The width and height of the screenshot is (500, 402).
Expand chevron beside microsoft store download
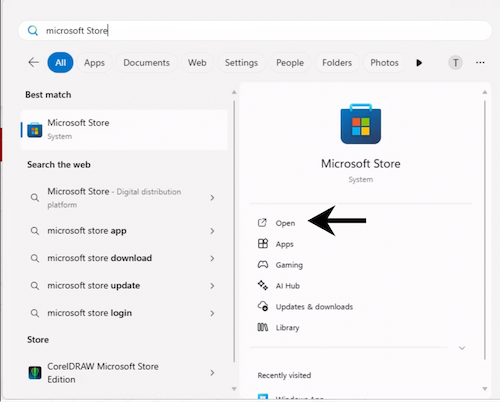(212, 258)
